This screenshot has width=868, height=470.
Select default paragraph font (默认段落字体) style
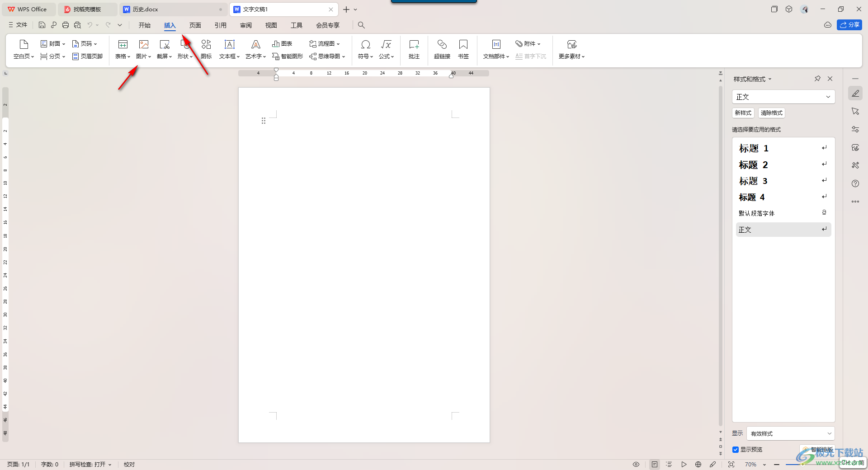point(783,213)
